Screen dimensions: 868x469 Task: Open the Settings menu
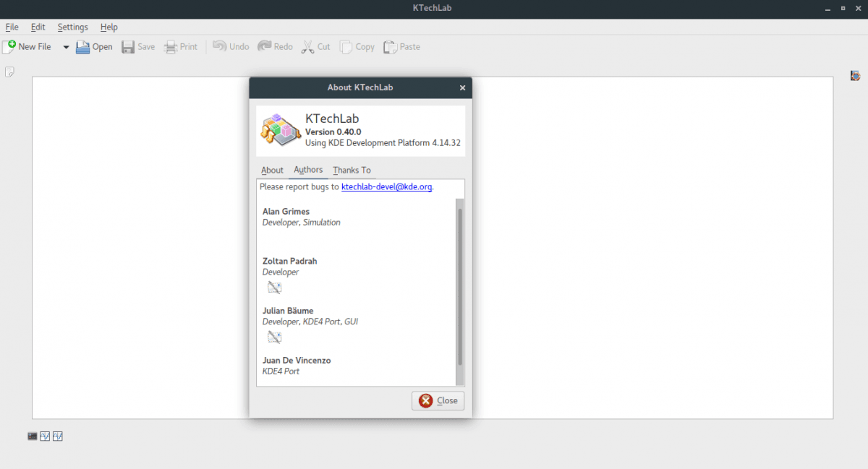click(73, 27)
